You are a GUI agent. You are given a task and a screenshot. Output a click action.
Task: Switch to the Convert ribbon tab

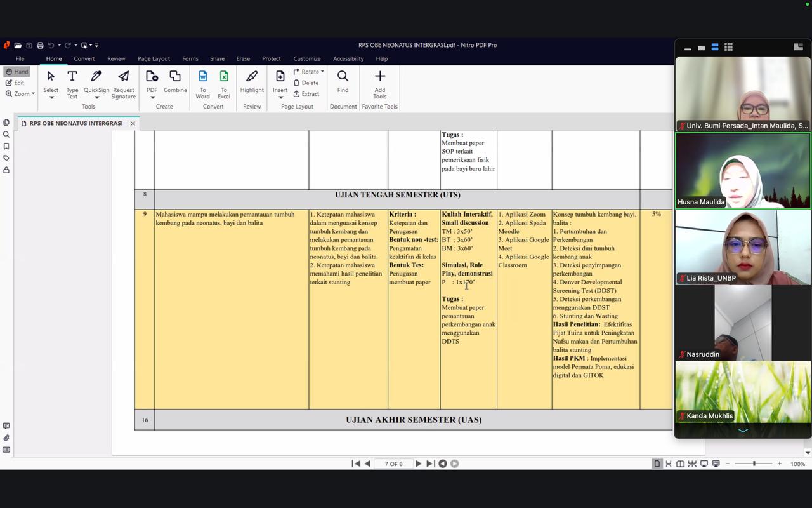[84, 58]
